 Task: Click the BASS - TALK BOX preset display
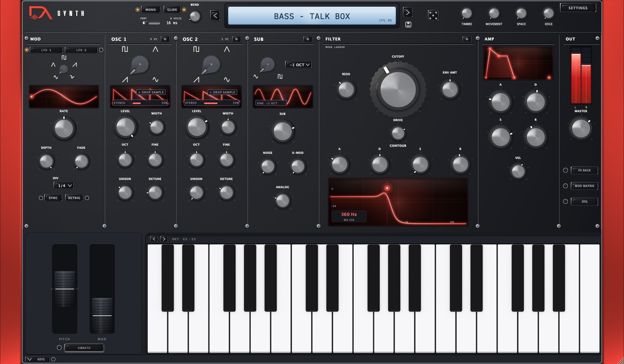pos(312,16)
